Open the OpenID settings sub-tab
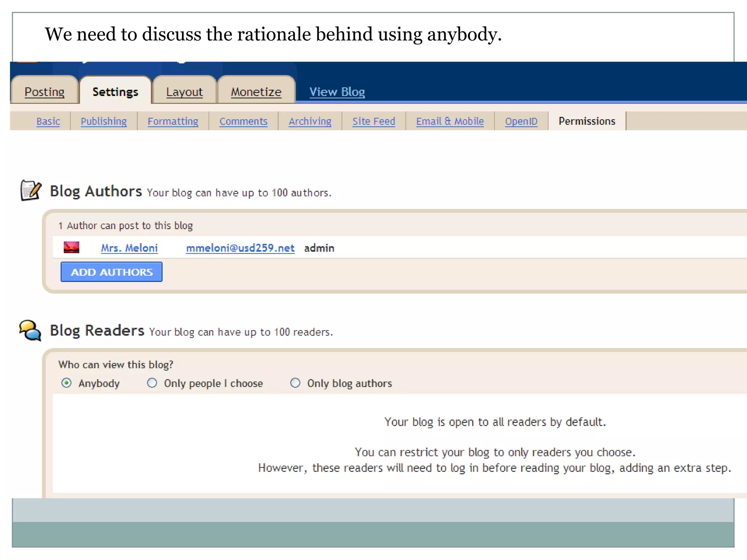This screenshot has height=560, width=747. tap(521, 121)
